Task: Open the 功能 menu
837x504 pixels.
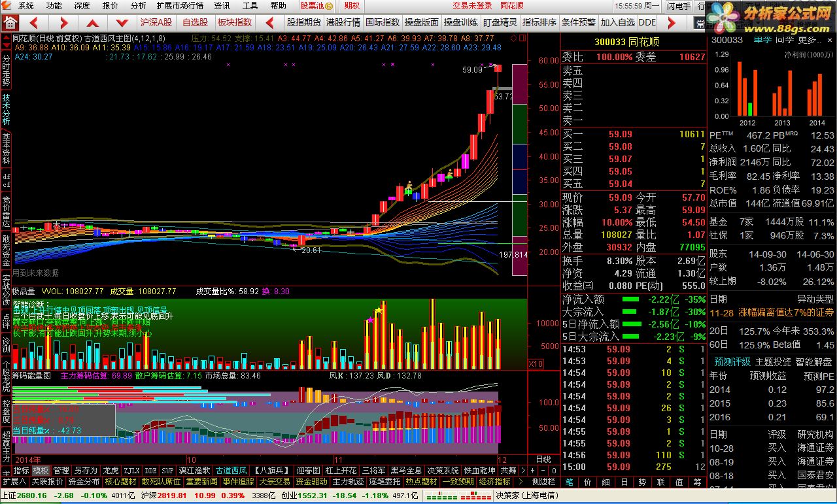Action: [54, 6]
